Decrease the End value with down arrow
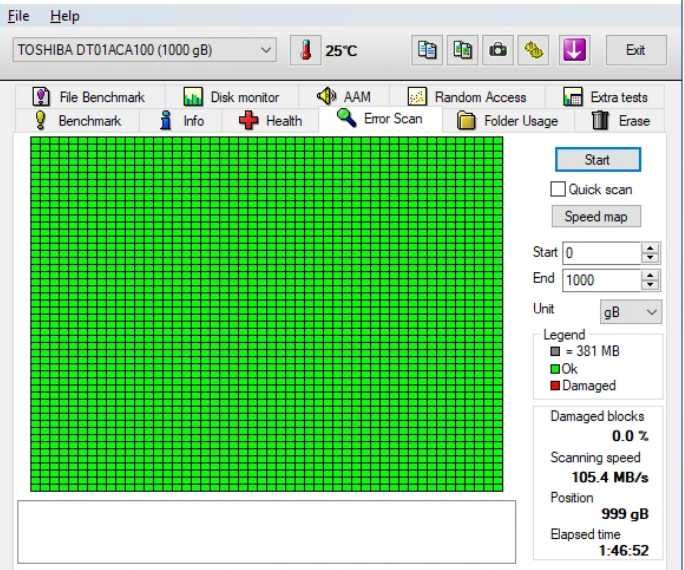 (x=650, y=285)
